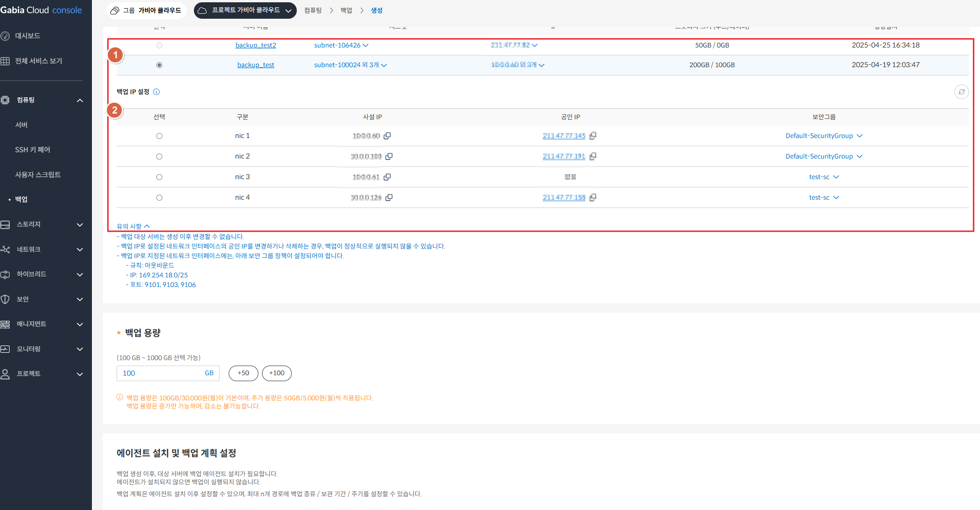Add 100 GB with the +100 button
The height and width of the screenshot is (510, 980).
coord(277,373)
